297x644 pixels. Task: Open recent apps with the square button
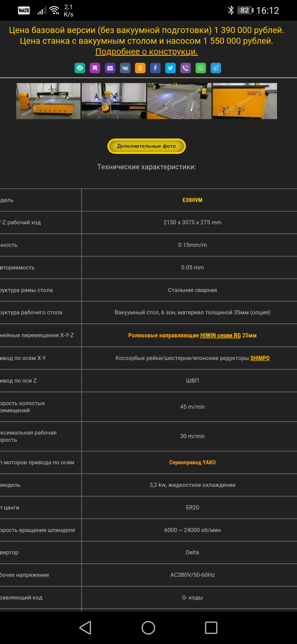[x=211, y=628]
